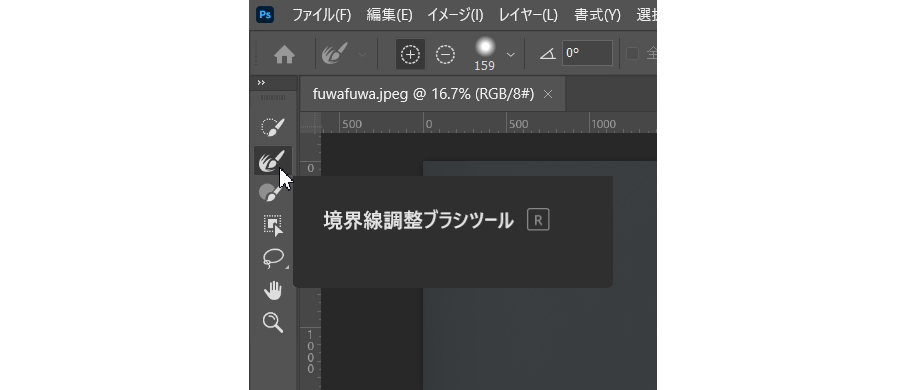
Task: Select the Brush tool in toolbar
Action: pyautogui.click(x=272, y=192)
